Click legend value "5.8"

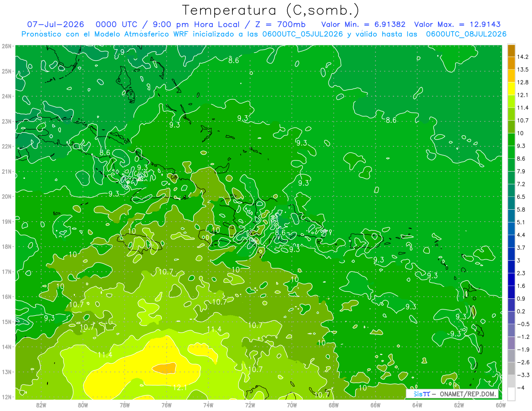click(521, 209)
